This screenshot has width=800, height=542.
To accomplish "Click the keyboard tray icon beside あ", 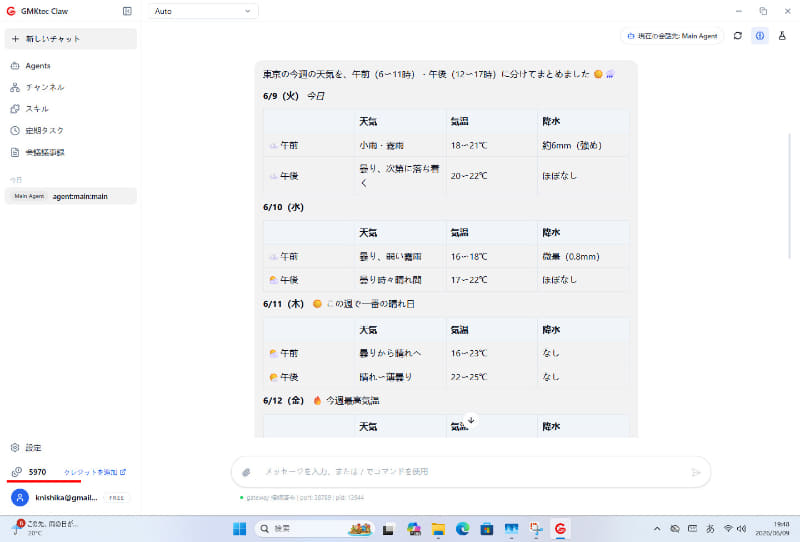I will pyautogui.click(x=692, y=529).
